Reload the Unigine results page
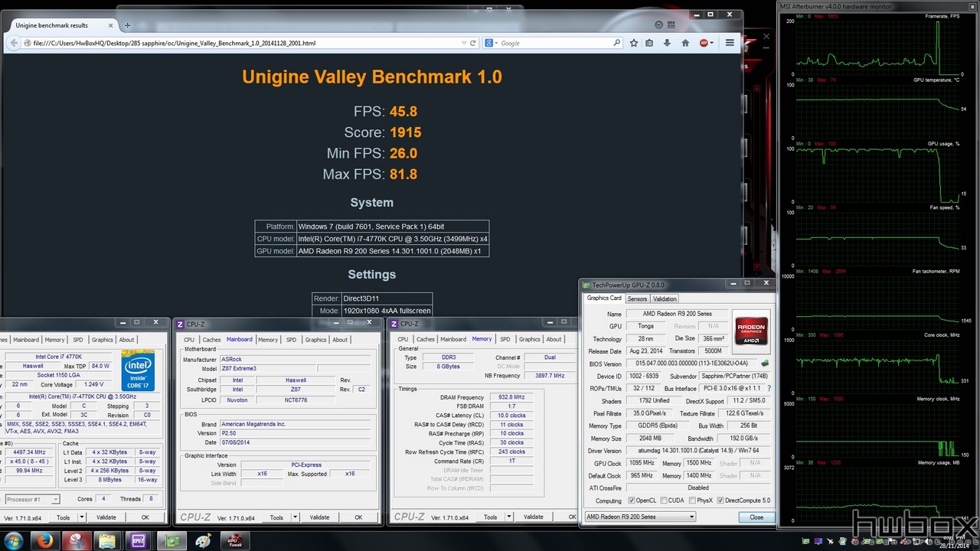The height and width of the screenshot is (551, 980). [x=473, y=44]
